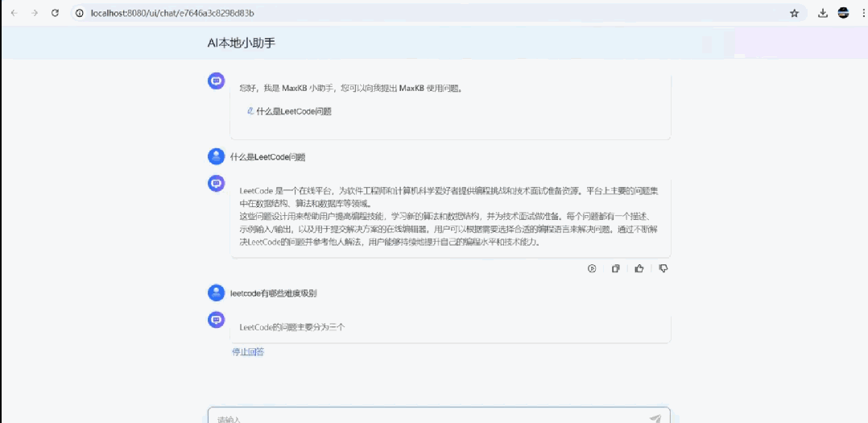The height and width of the screenshot is (423, 868).
Task: Open browser downloads icon
Action: point(823,13)
